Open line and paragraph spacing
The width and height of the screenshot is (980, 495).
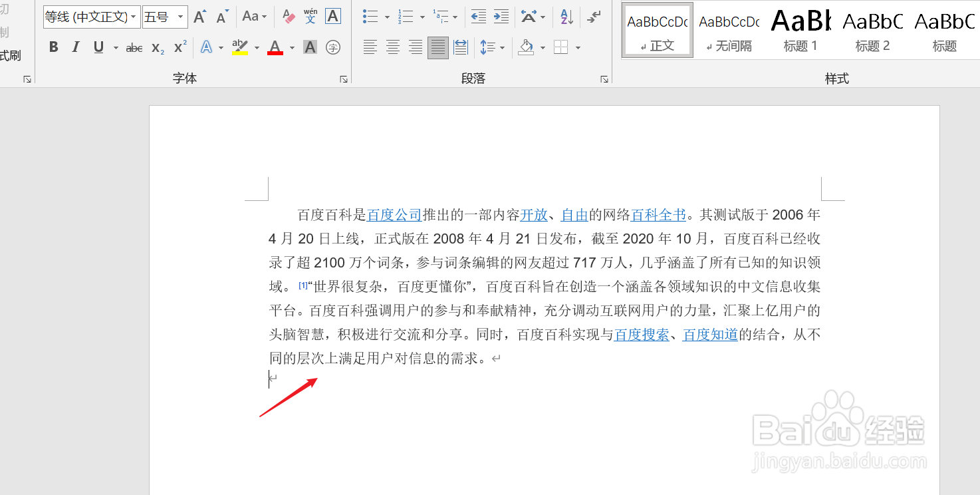coord(488,47)
